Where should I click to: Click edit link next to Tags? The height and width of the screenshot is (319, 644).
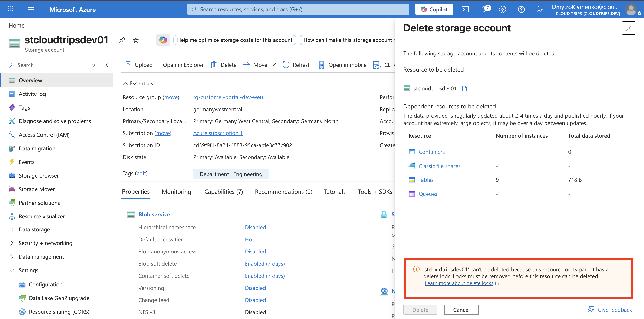coord(141,173)
